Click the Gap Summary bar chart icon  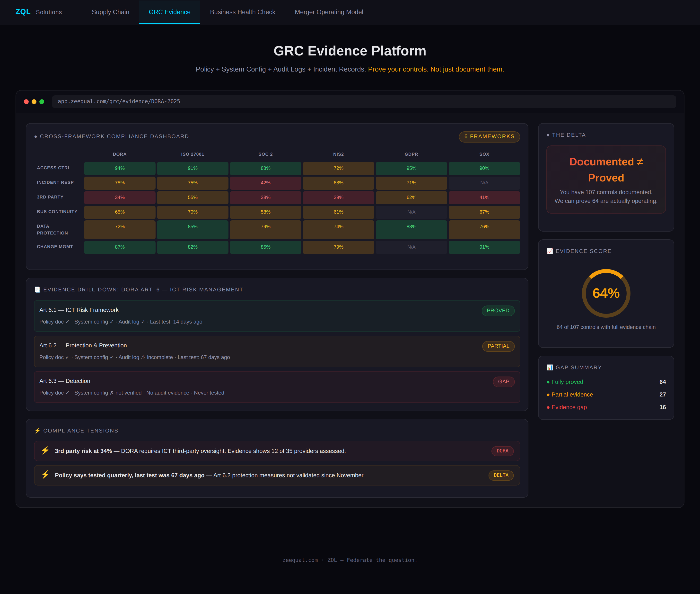(550, 367)
